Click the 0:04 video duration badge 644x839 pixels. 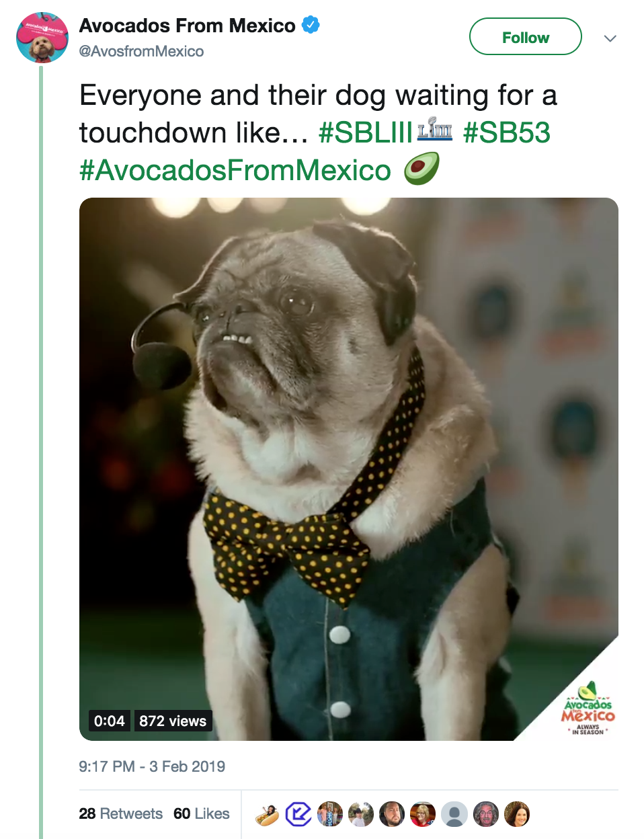click(x=110, y=721)
